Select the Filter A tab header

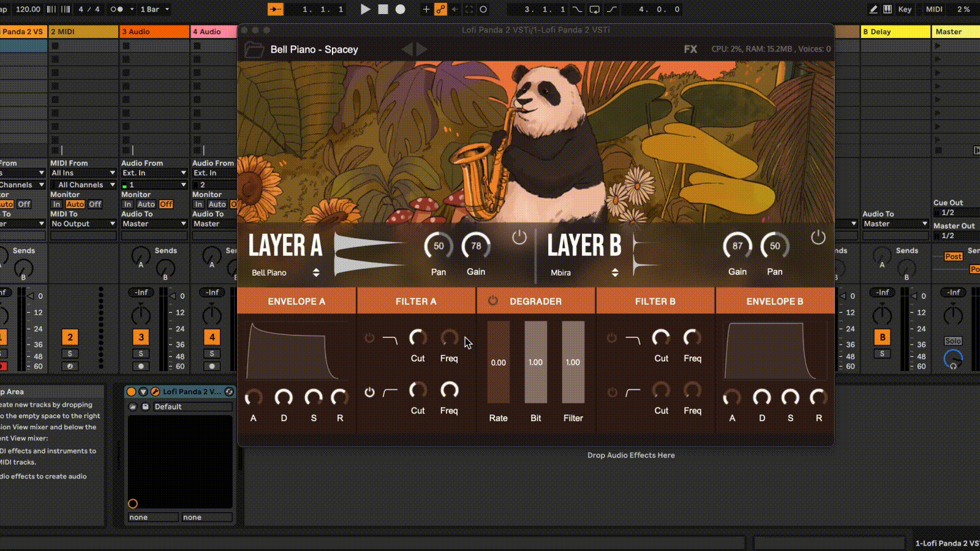(416, 301)
